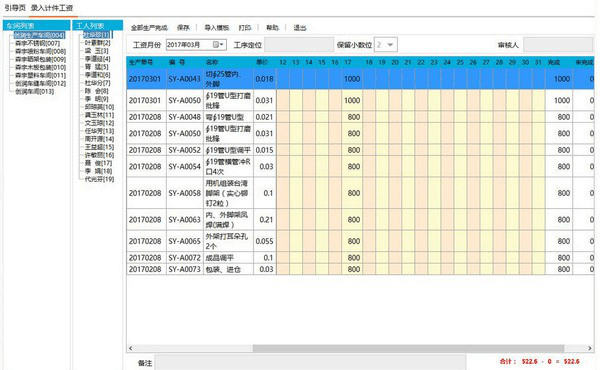Select workshop item [012]
Viewport: 600px width, 370px height.
40,83
